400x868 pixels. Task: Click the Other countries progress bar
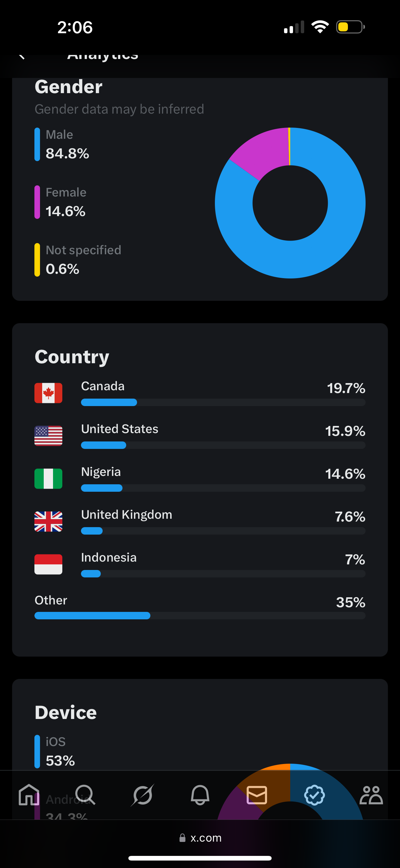[x=200, y=616]
